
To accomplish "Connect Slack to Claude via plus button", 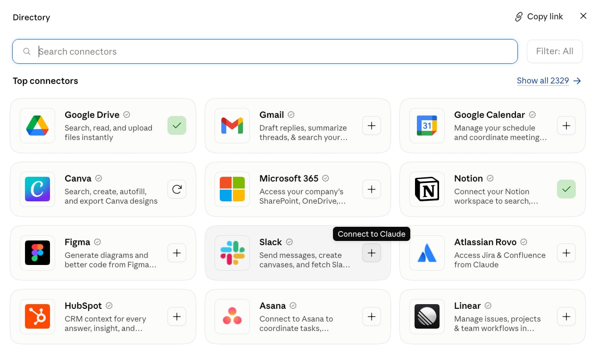I will [x=372, y=253].
